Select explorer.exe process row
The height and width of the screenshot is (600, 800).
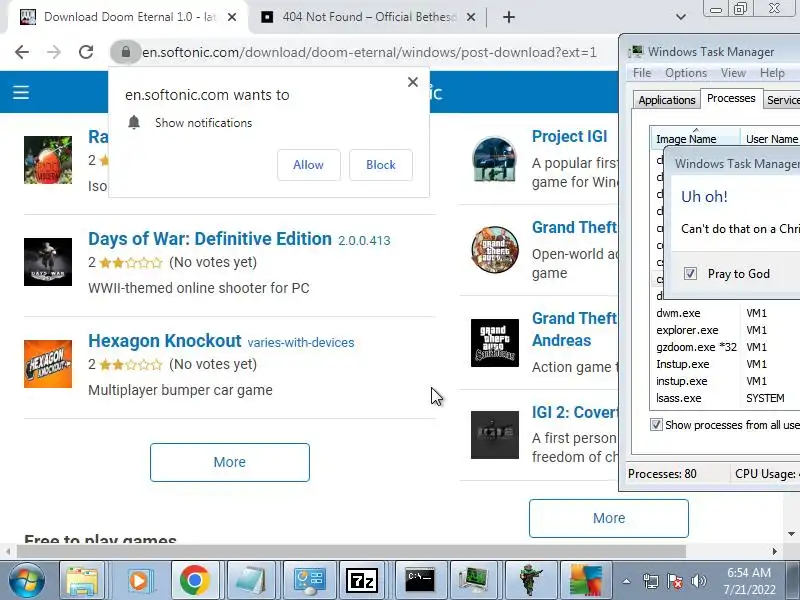pos(725,330)
